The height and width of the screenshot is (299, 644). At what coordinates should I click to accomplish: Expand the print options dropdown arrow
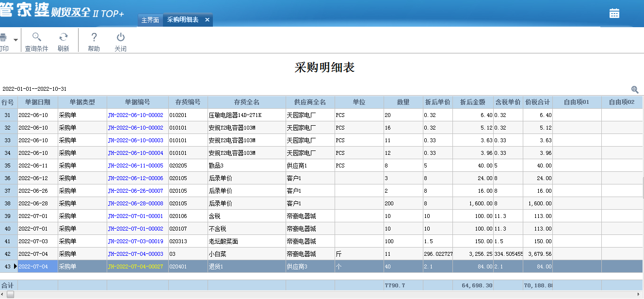click(x=16, y=39)
